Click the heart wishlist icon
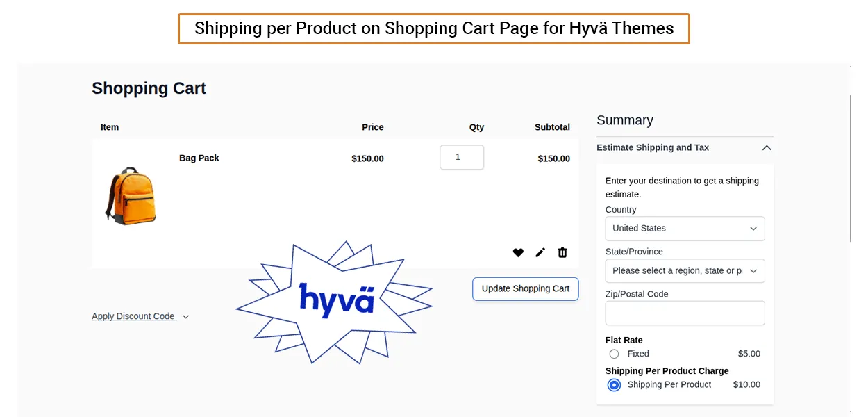Viewport: 868px width, 417px height. coord(518,252)
